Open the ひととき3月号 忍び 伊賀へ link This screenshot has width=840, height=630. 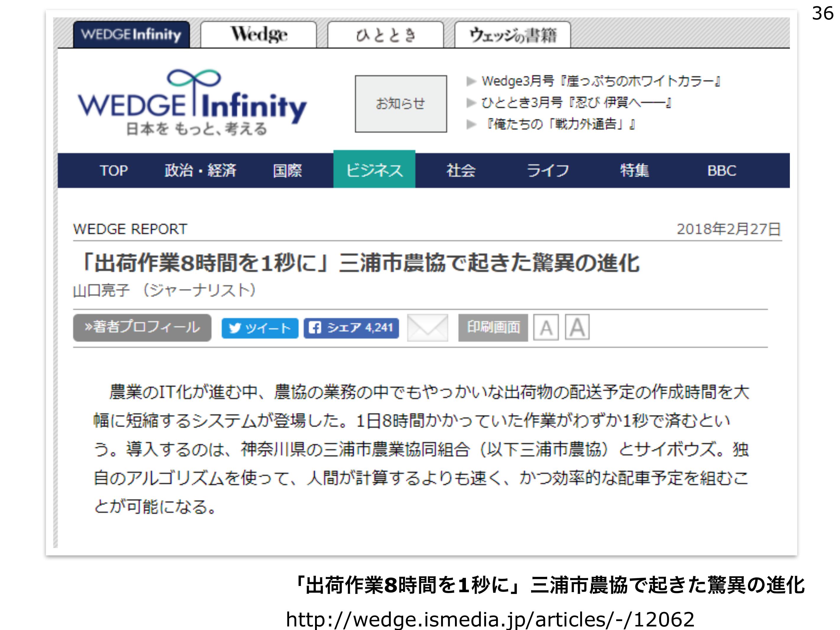coord(576,102)
